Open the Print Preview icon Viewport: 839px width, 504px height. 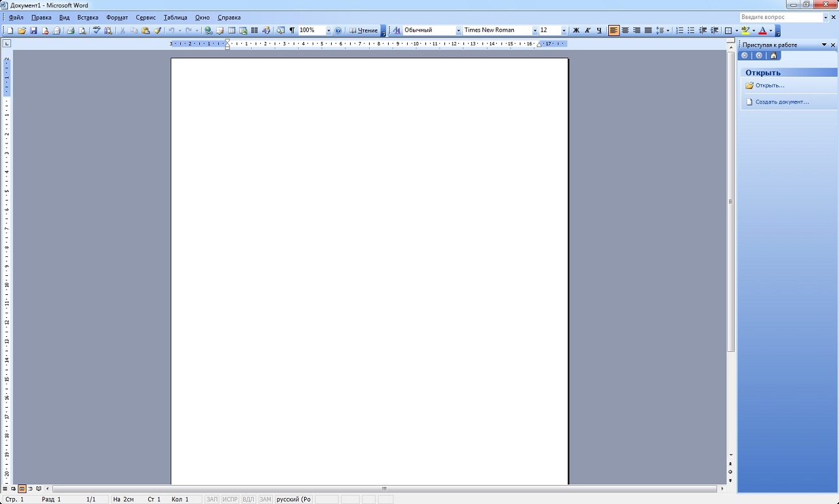coord(83,31)
